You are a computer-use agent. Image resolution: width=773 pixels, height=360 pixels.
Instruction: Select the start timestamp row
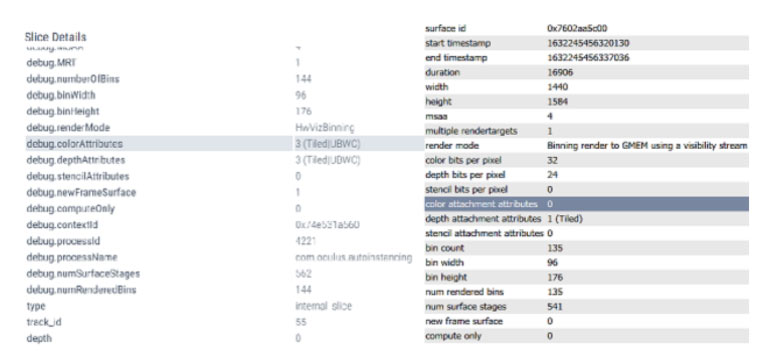click(586, 43)
